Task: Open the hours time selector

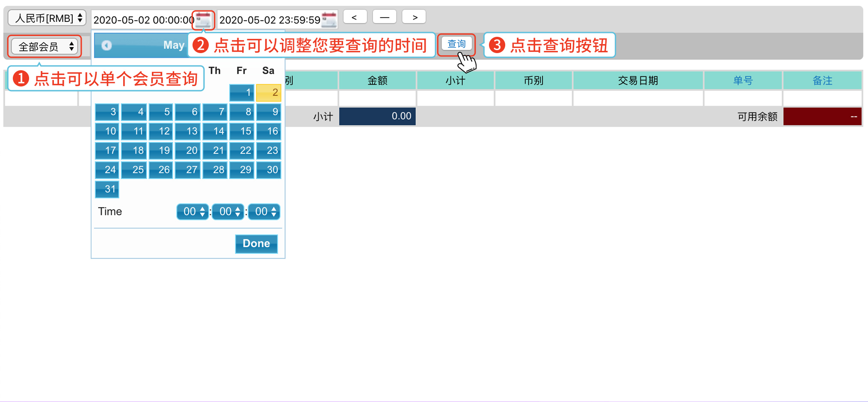Action: (x=193, y=211)
